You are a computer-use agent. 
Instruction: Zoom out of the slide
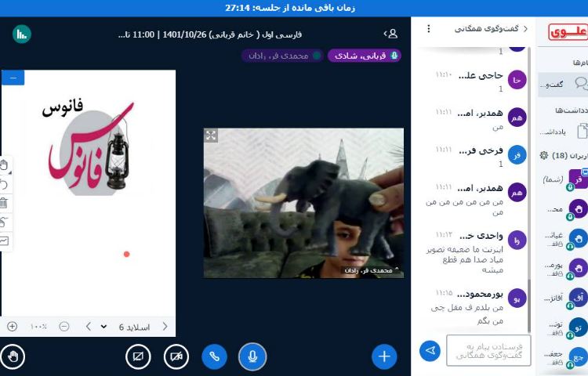pos(64,327)
